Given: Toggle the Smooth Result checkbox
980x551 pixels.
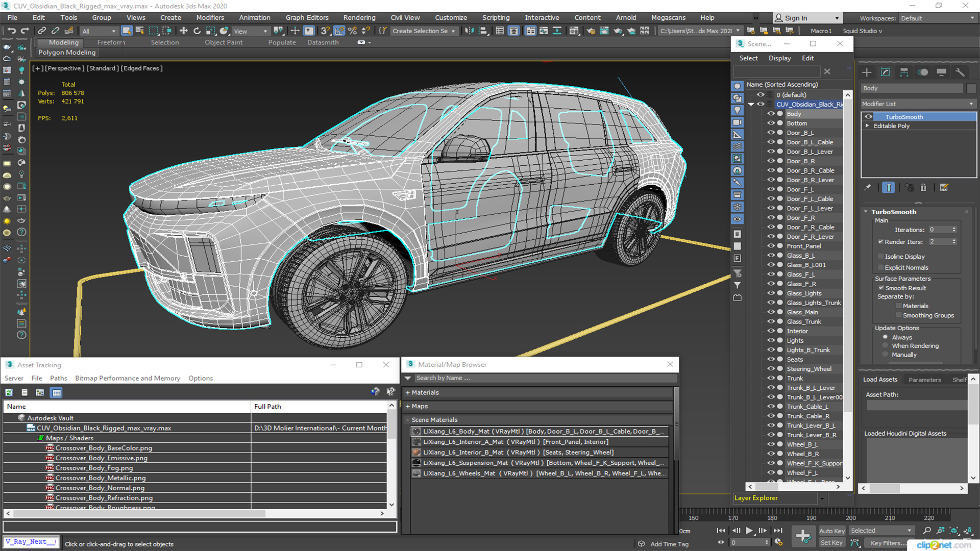Looking at the screenshot, I should [881, 288].
